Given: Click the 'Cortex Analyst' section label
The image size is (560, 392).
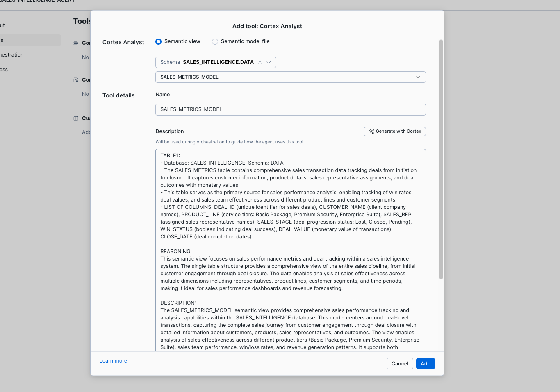Looking at the screenshot, I should coord(123,42).
